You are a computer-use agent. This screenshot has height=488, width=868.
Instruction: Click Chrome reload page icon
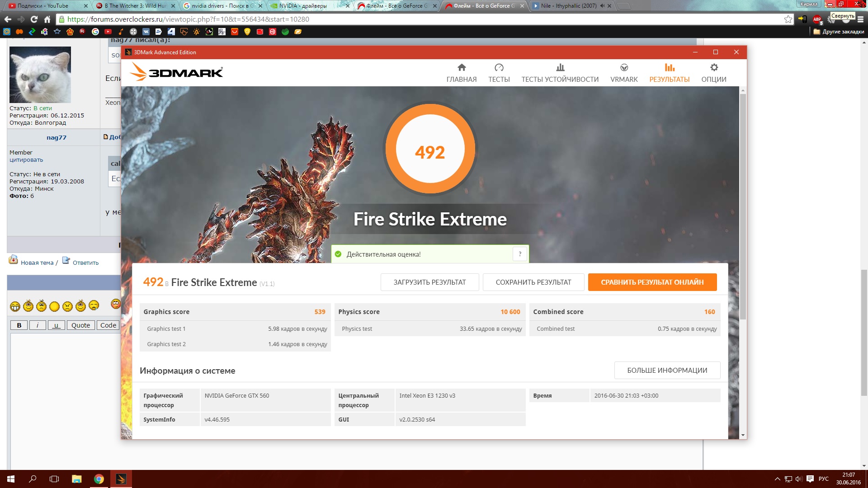(34, 19)
